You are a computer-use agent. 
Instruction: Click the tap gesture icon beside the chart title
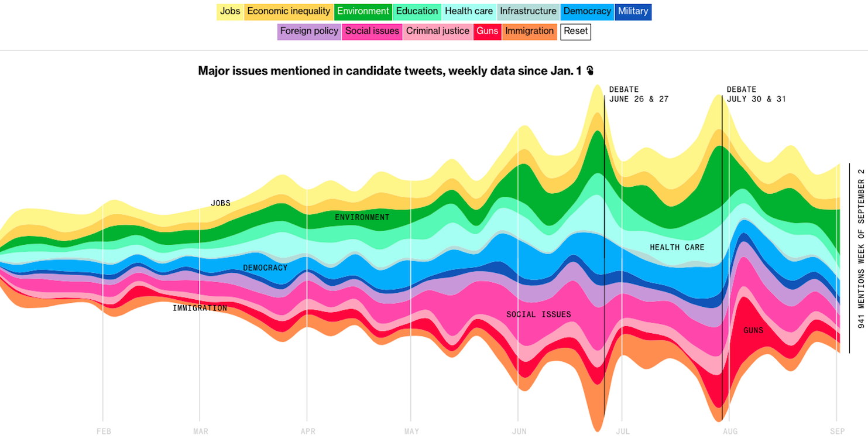(590, 70)
